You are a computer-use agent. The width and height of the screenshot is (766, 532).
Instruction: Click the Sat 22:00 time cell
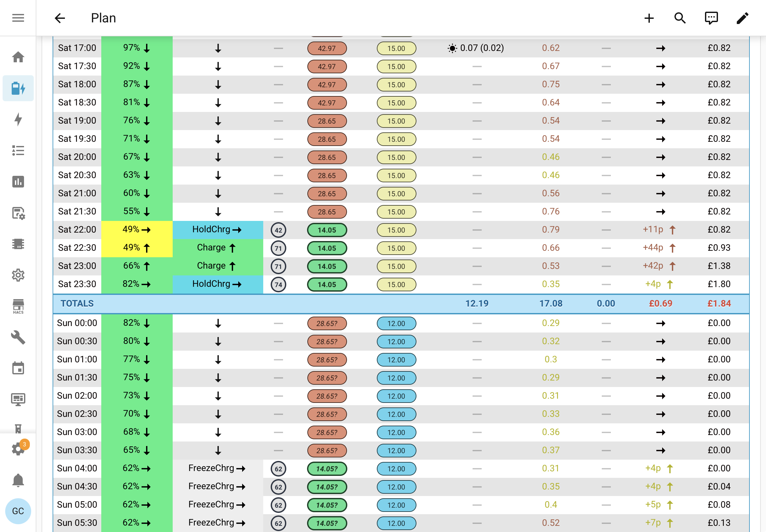tap(77, 230)
